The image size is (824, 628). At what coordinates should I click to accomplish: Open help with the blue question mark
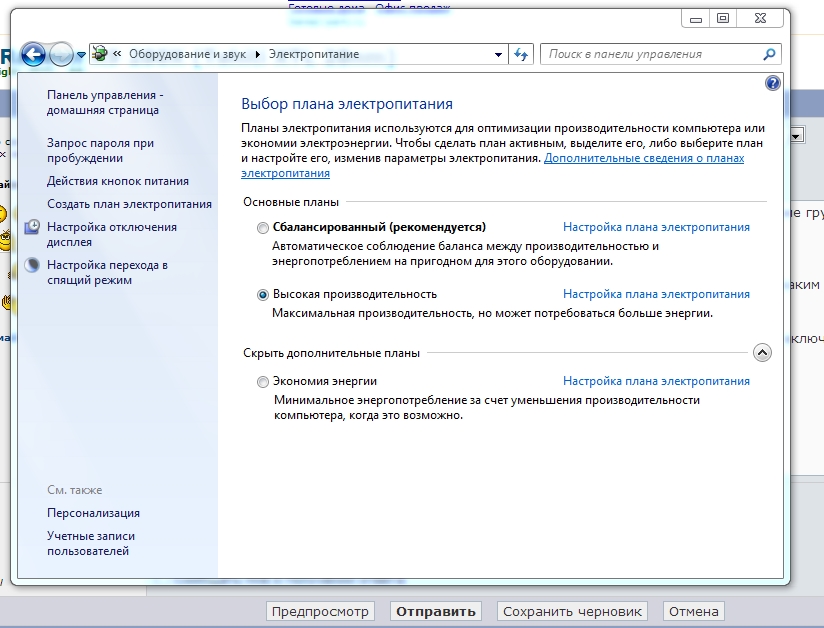(772, 83)
